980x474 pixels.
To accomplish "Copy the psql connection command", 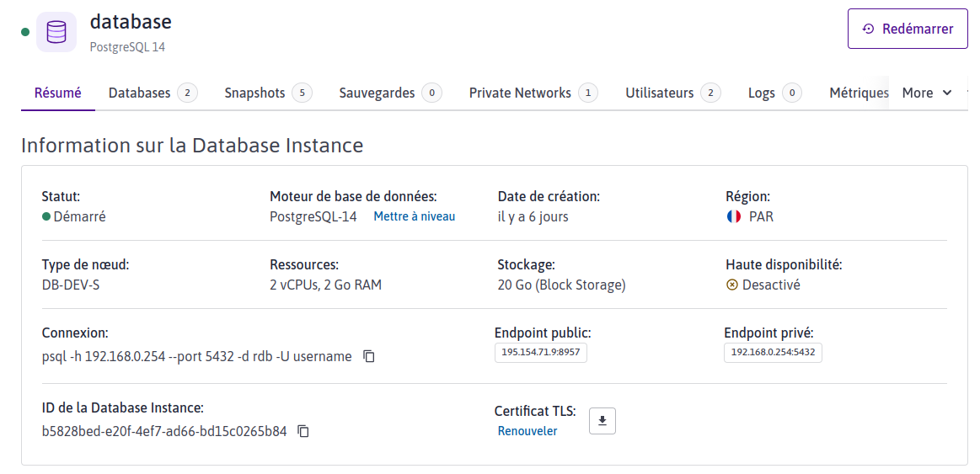I will 369,356.
